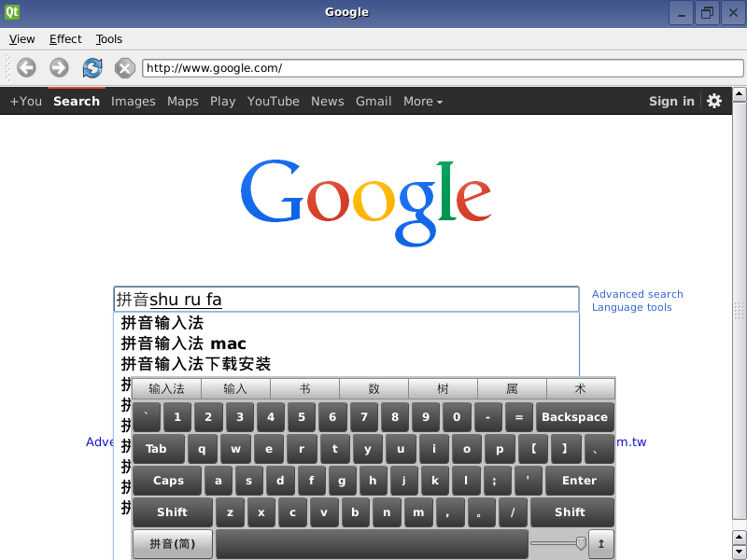This screenshot has height=560, width=747.
Task: Tap the Enter key on virtual keyboard
Action: (x=579, y=480)
